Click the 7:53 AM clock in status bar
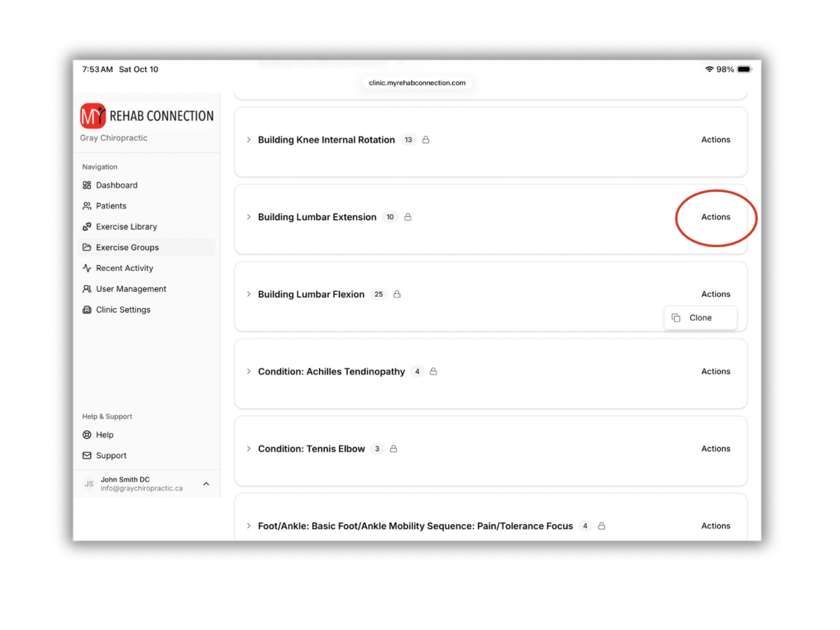Viewport: 840px width, 630px height. [x=97, y=69]
